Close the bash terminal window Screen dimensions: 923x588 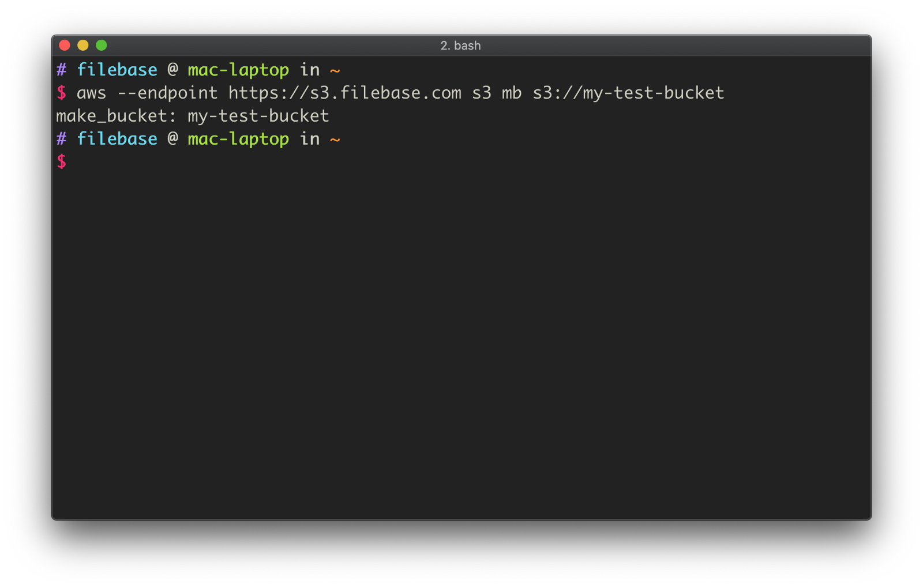pyautogui.click(x=65, y=45)
